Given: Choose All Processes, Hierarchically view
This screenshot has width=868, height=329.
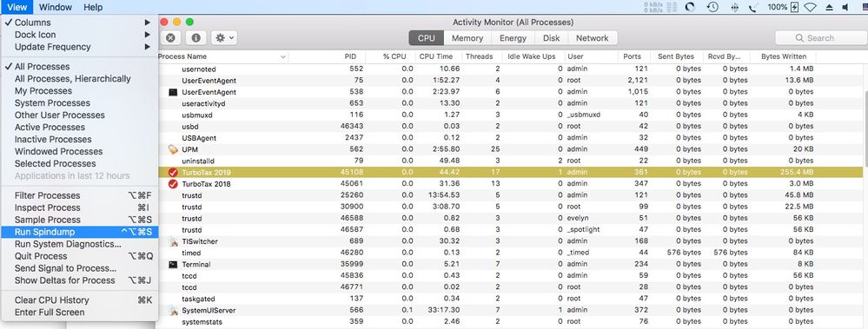Looking at the screenshot, I should point(79,79).
